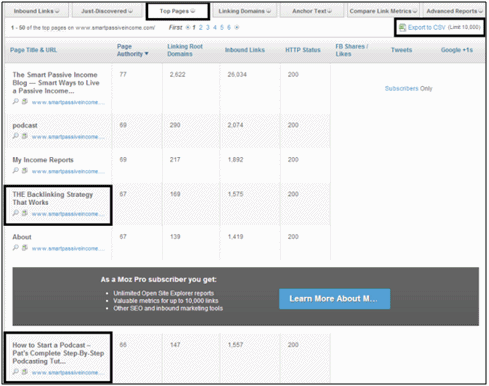Image resolution: width=489 pixels, height=386 pixels.
Task: Click the sort arrow beside Page Authority
Action: click(146, 54)
